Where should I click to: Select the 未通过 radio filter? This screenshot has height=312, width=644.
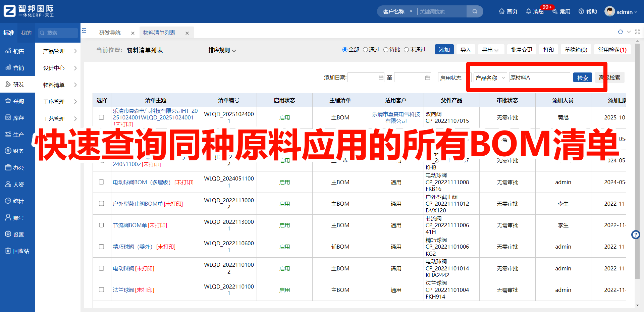[x=406, y=49]
